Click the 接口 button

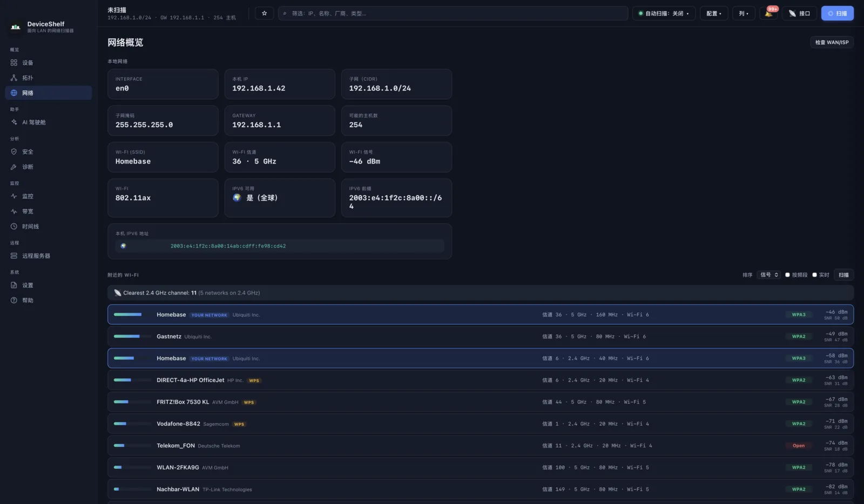[799, 13]
